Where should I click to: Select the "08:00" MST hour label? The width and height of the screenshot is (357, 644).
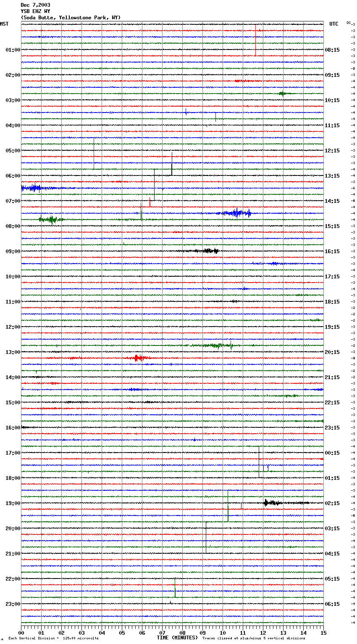(13, 226)
